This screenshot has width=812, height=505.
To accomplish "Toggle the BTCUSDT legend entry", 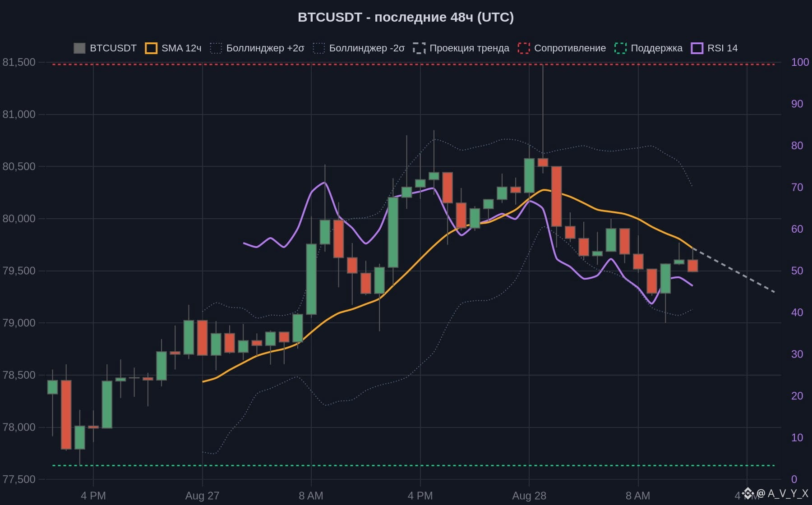I will [x=105, y=48].
